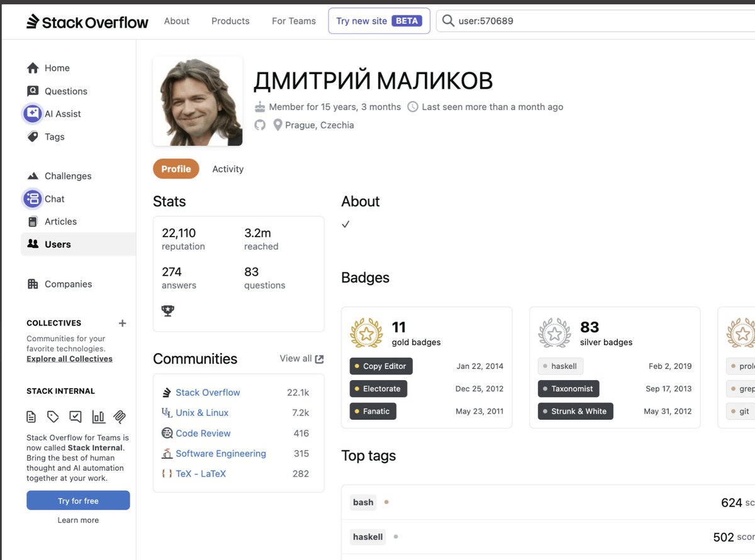Click the haskell silver tag badge

tap(561, 366)
